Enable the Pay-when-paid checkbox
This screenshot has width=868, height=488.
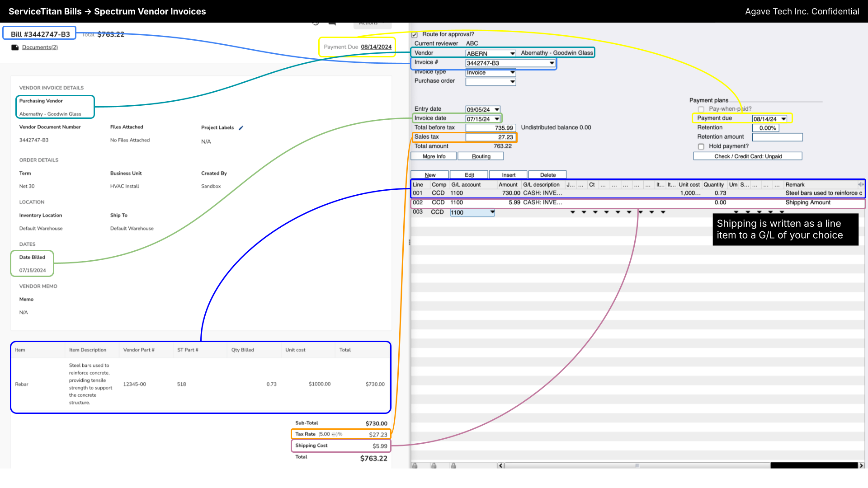(701, 108)
